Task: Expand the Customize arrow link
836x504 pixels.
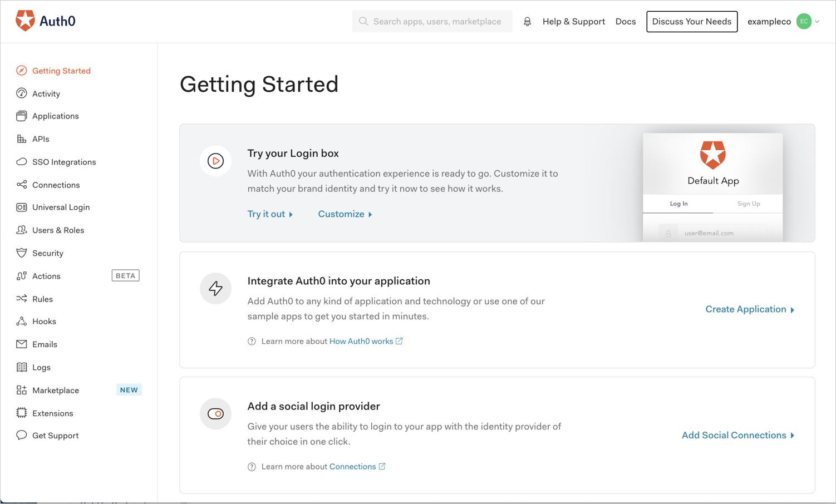Action: tap(345, 214)
